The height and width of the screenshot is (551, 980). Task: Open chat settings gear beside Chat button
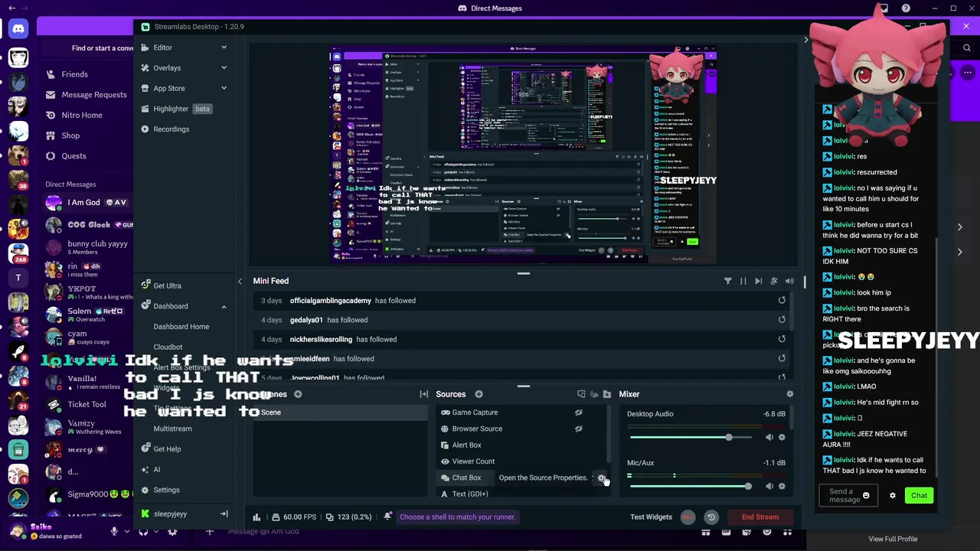pyautogui.click(x=892, y=495)
